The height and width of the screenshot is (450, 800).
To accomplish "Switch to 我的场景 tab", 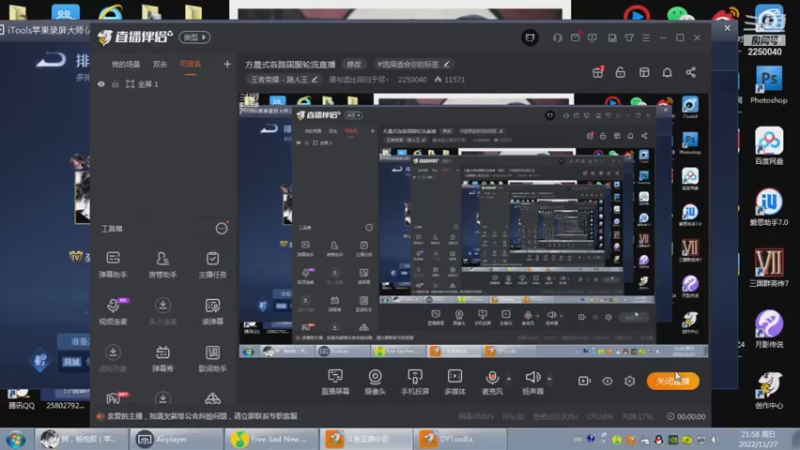I will pos(126,64).
